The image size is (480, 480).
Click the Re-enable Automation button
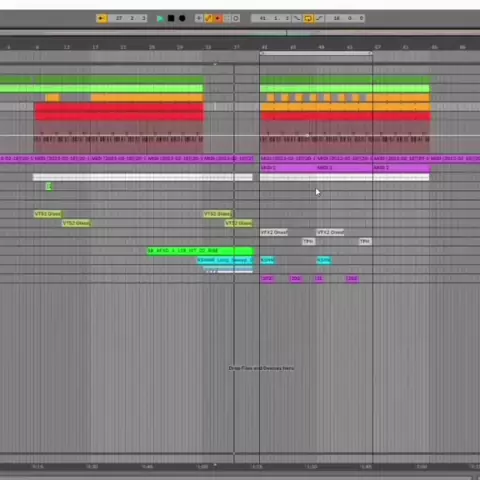(x=218, y=18)
